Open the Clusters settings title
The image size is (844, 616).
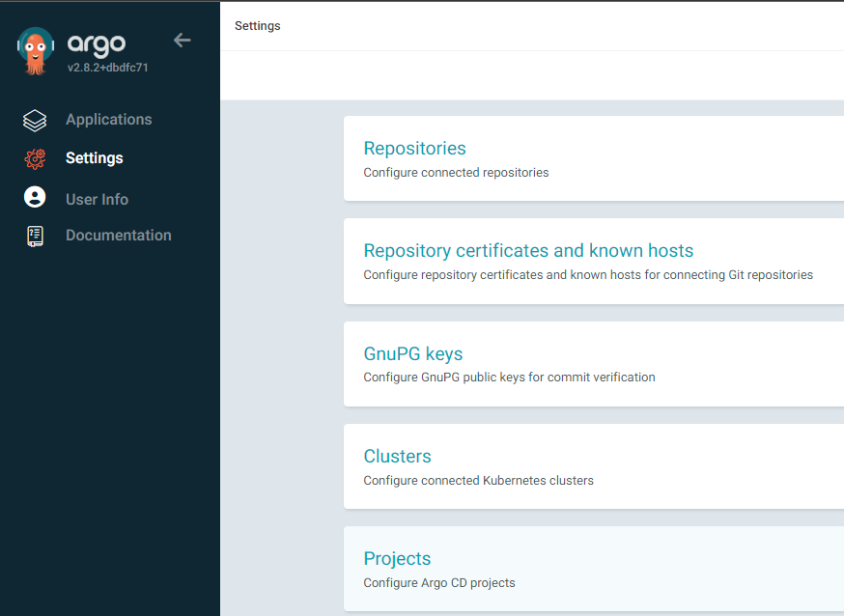click(397, 457)
